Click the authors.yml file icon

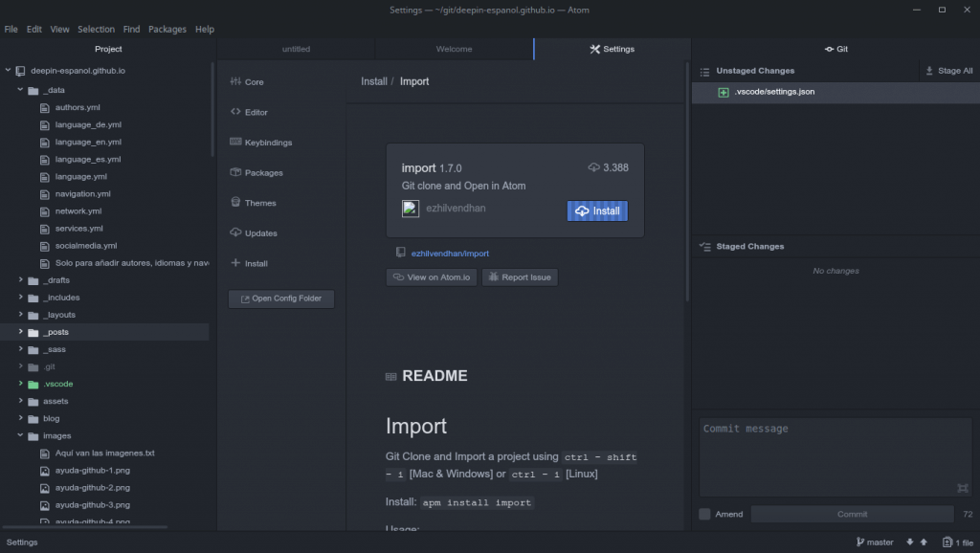pyautogui.click(x=44, y=108)
